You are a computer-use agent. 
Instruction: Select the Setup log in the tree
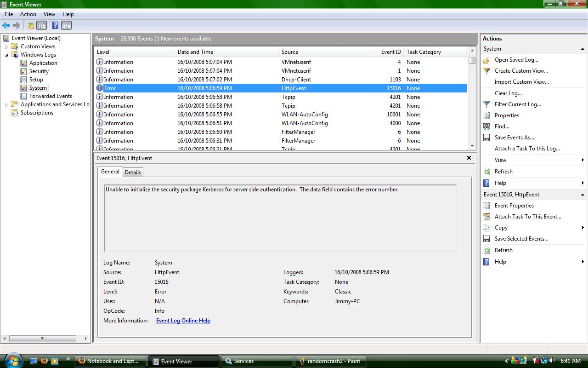tap(36, 80)
